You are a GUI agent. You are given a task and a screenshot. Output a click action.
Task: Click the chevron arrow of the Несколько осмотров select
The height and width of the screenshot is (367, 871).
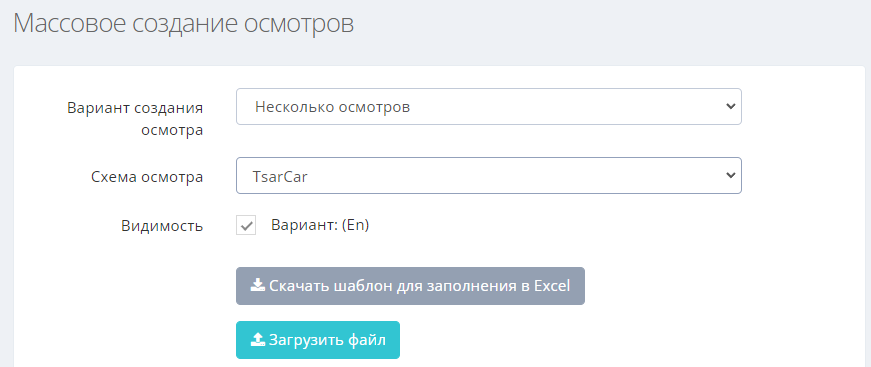pos(730,106)
